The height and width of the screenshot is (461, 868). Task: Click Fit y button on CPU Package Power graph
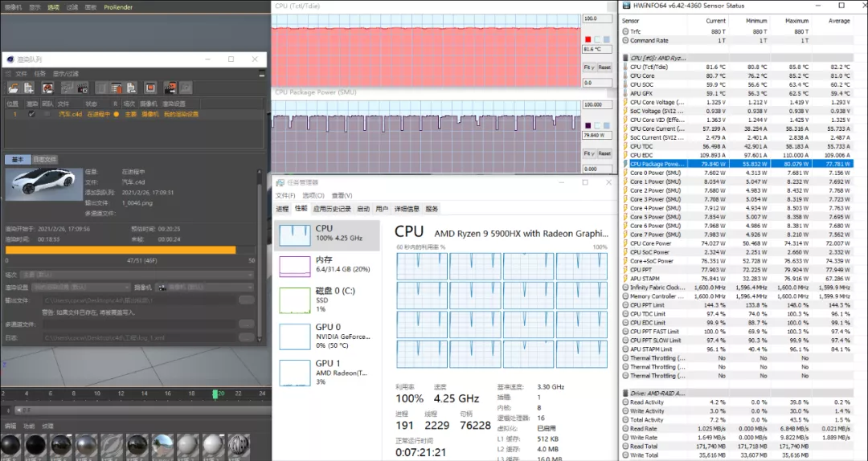[x=589, y=153]
